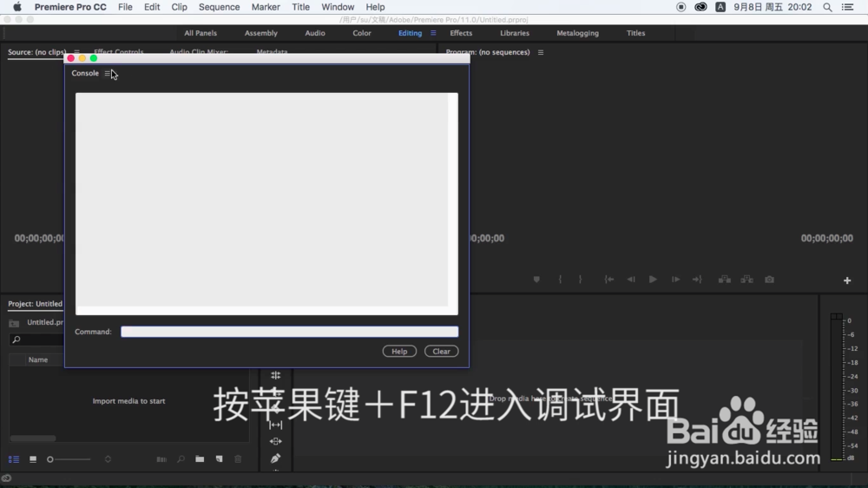Open the Console panel menu
The image size is (868, 488).
(108, 73)
